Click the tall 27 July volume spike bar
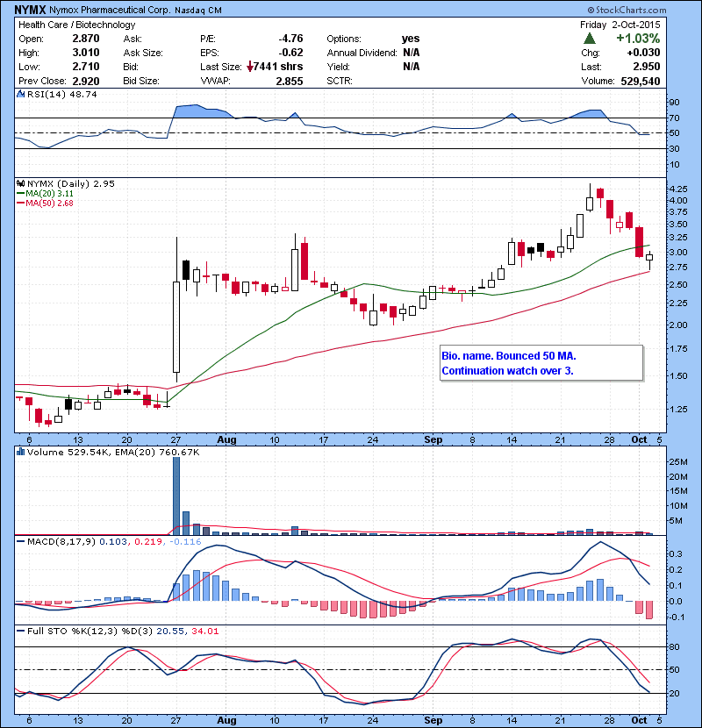Image resolution: width=702 pixels, height=728 pixels. (x=176, y=496)
